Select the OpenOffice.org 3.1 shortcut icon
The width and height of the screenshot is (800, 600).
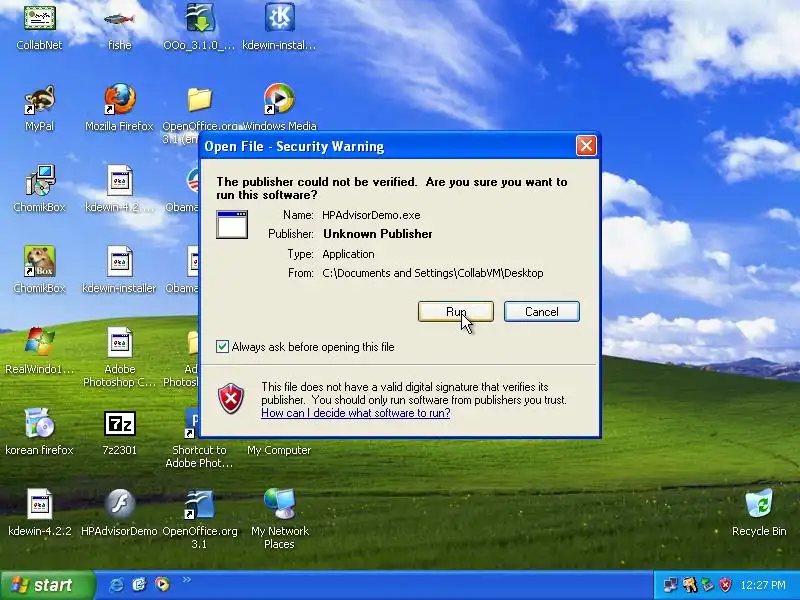pos(199,505)
